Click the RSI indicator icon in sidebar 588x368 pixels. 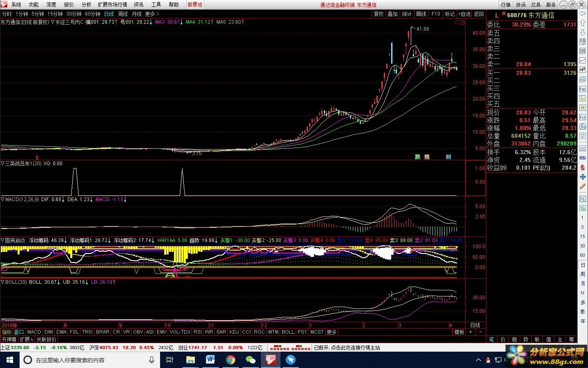pos(583,158)
